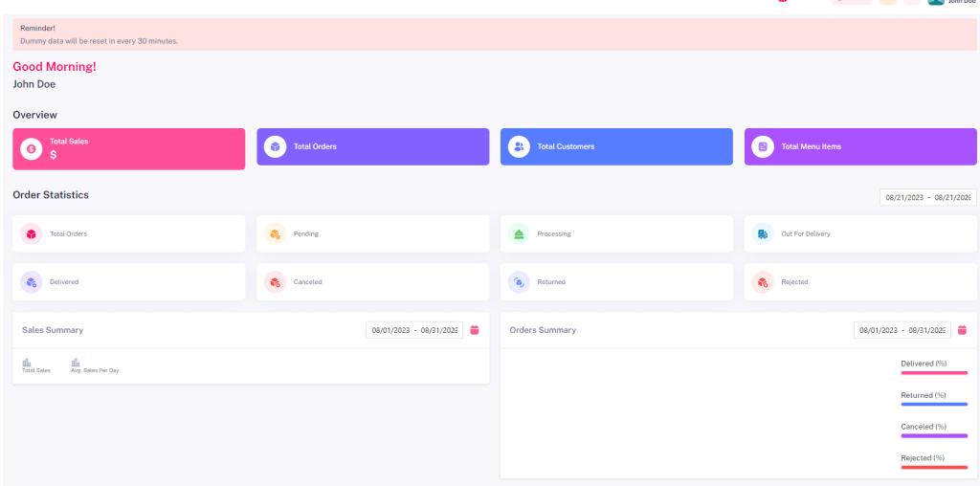Click 'Dummy data will be reset' notice text
Image resolution: width=980 pixels, height=486 pixels.
point(99,41)
